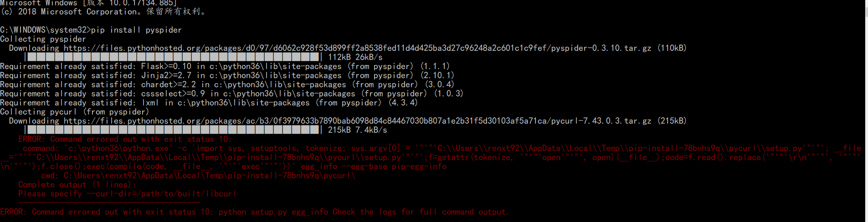
Task: Click the cssselect>=0.9 requirement line
Action: [x=232, y=94]
